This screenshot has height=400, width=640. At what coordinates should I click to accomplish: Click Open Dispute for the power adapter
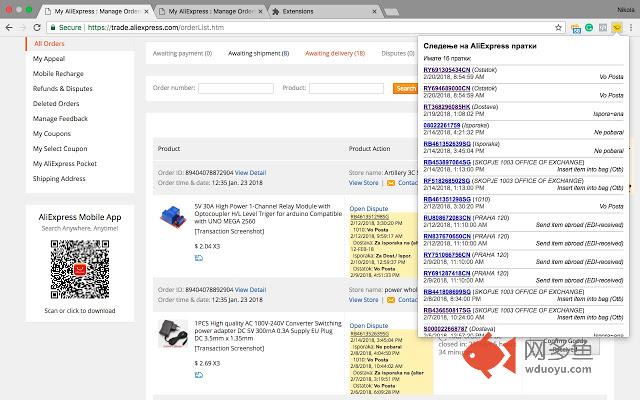tap(369, 326)
